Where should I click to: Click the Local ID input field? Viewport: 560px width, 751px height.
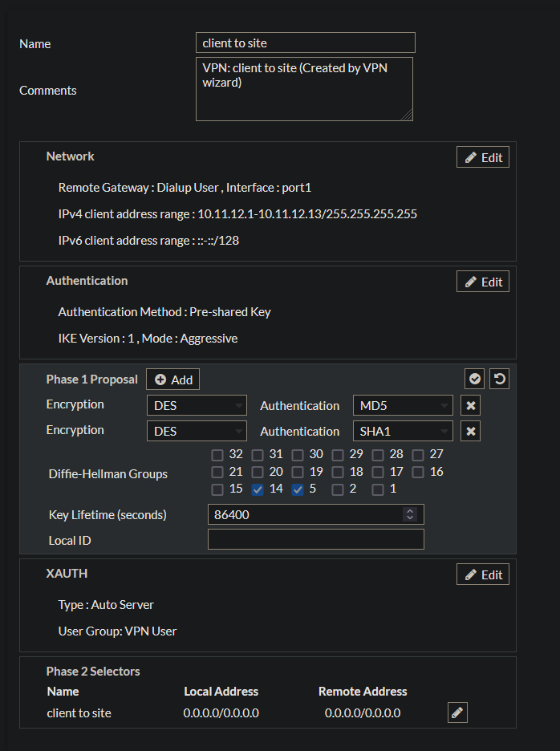coord(315,540)
